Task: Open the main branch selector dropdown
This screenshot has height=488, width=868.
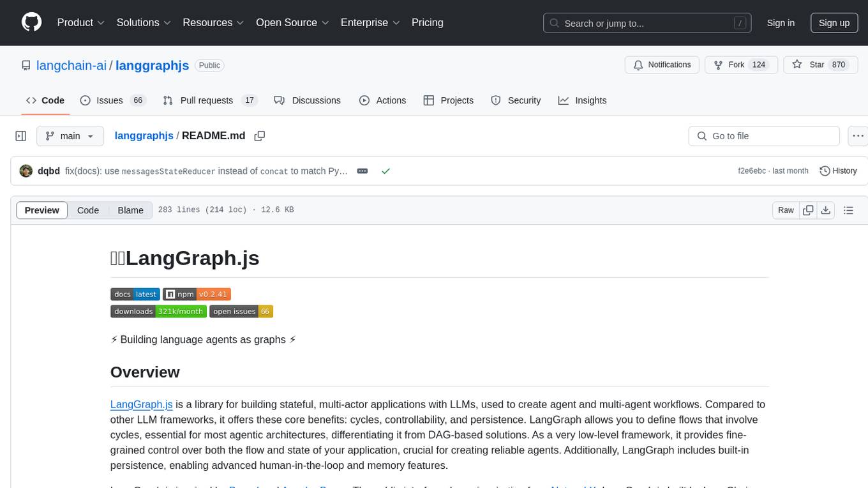Action: [70, 136]
